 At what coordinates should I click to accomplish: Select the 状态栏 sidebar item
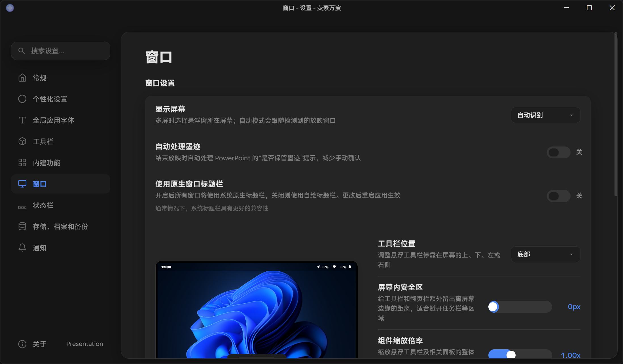tap(61, 205)
